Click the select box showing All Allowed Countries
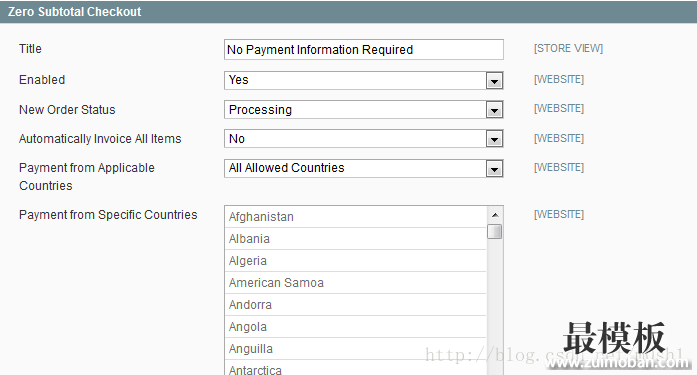This screenshot has height=375, width=697. tap(364, 168)
